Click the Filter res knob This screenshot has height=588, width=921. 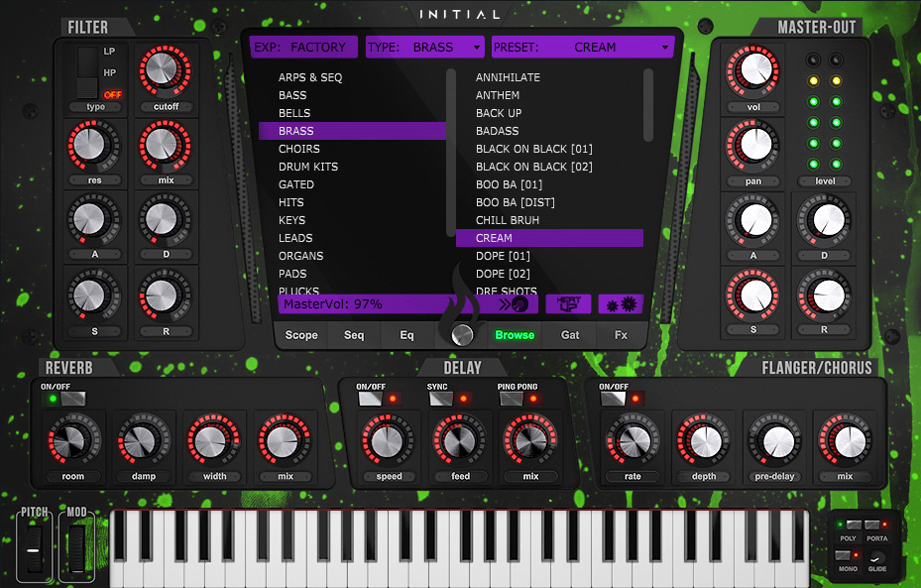(93, 145)
